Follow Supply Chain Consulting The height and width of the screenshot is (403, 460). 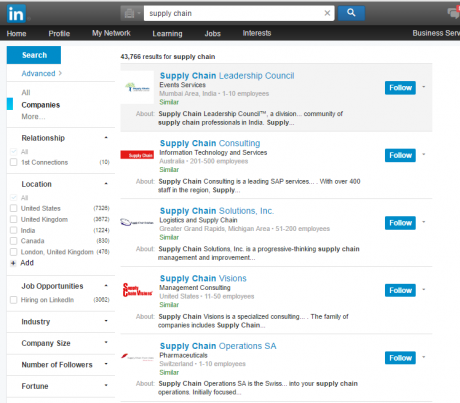(x=400, y=155)
